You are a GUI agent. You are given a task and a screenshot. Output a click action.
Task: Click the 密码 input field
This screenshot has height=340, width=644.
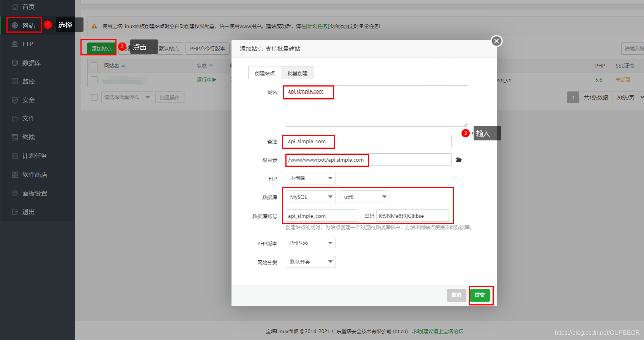pos(413,216)
